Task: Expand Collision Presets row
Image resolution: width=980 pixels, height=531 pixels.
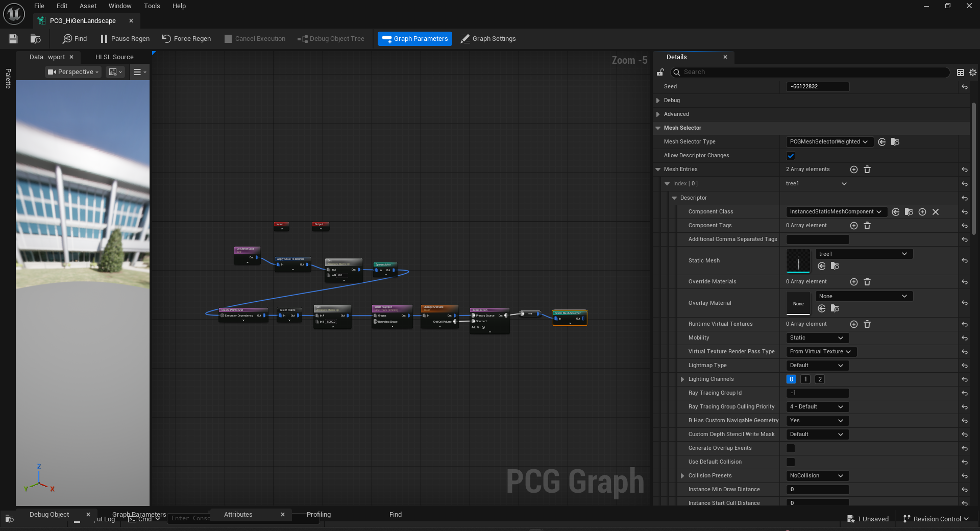Action: [x=682, y=476]
